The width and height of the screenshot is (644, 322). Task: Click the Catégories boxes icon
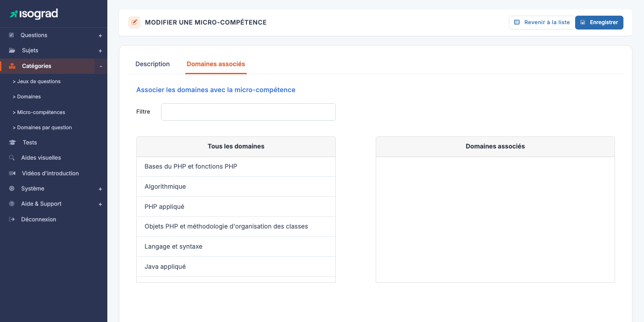click(12, 66)
